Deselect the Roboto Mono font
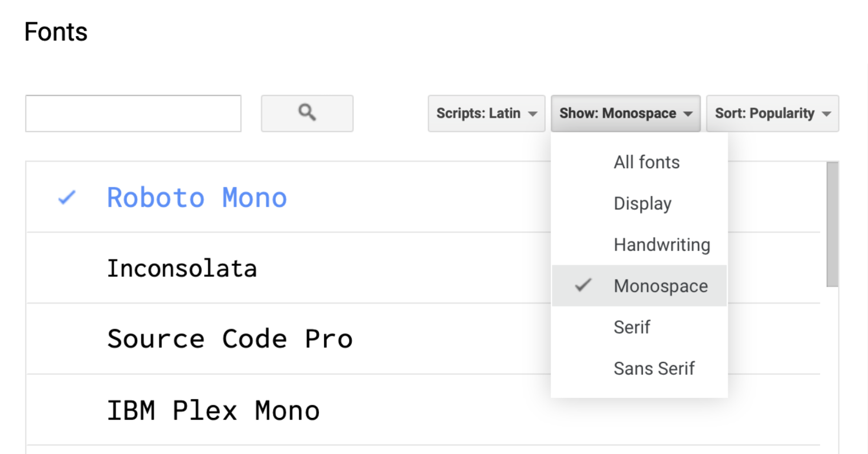 (197, 198)
